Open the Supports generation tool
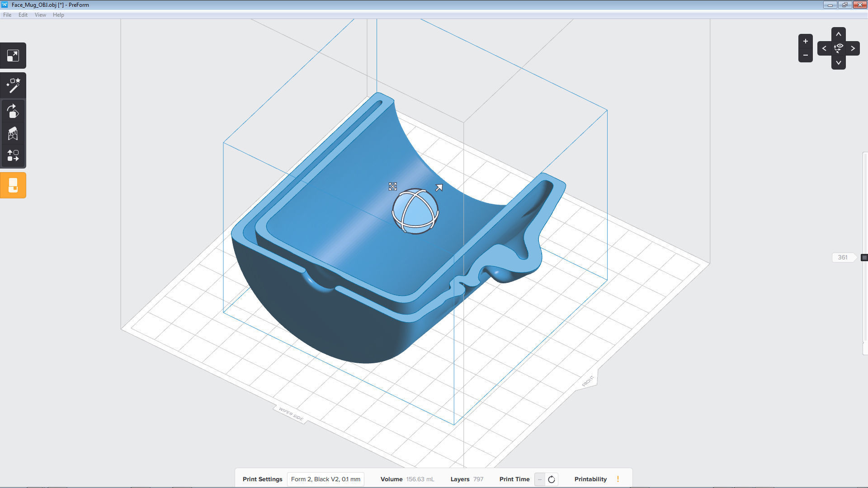The image size is (868, 488). tap(13, 133)
